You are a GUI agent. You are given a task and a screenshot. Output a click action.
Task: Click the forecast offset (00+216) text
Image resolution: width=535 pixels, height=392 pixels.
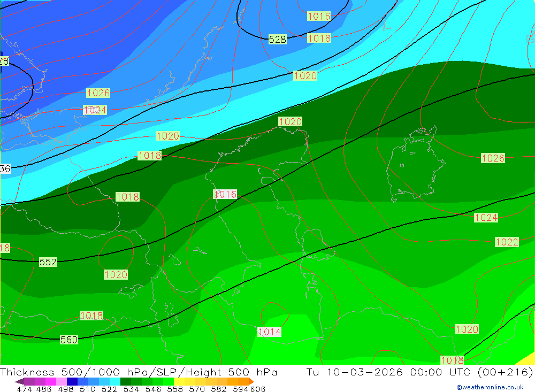pyautogui.click(x=505, y=372)
